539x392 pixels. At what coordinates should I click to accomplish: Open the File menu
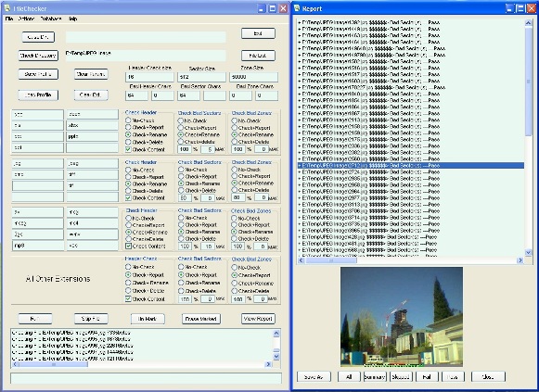coord(9,19)
